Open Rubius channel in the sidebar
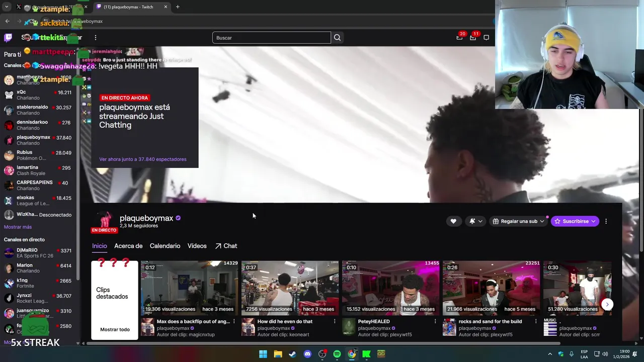Screen dimensions: 644x362 [x=38, y=155]
